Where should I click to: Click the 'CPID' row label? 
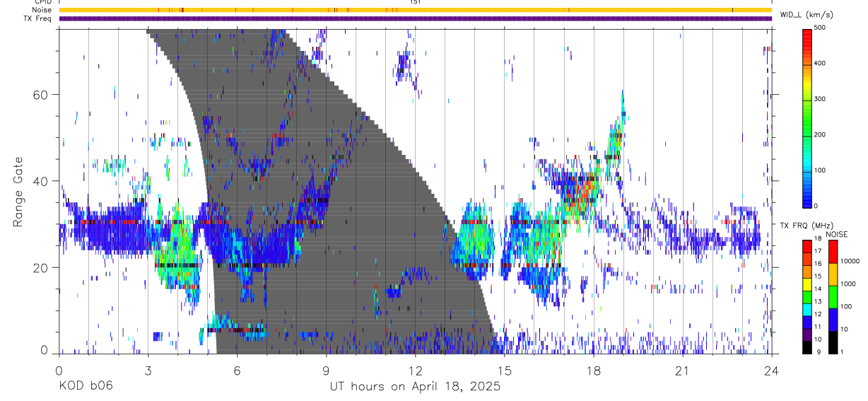tap(42, 2)
